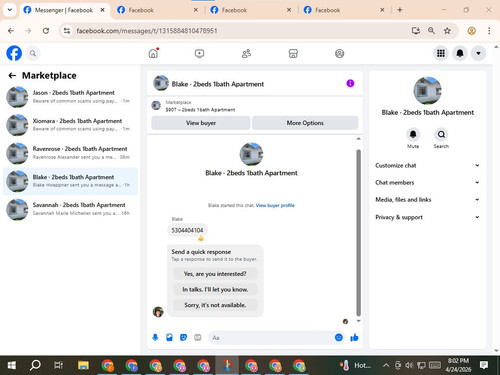Click the message bubble 5304404104
This screenshot has width=500, height=375.
click(x=187, y=230)
